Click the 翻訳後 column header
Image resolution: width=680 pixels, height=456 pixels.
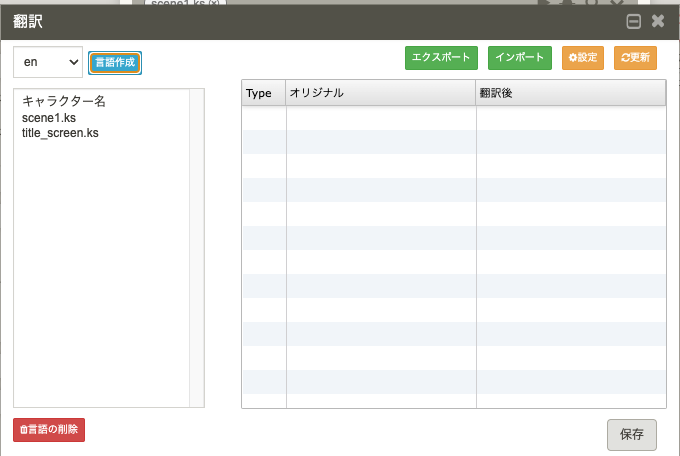tap(570, 93)
